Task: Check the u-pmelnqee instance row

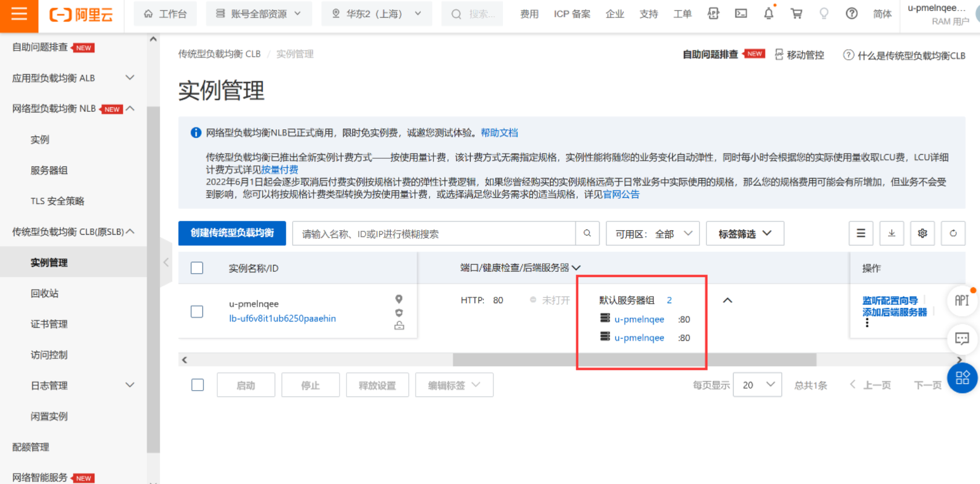Action: 197,311
